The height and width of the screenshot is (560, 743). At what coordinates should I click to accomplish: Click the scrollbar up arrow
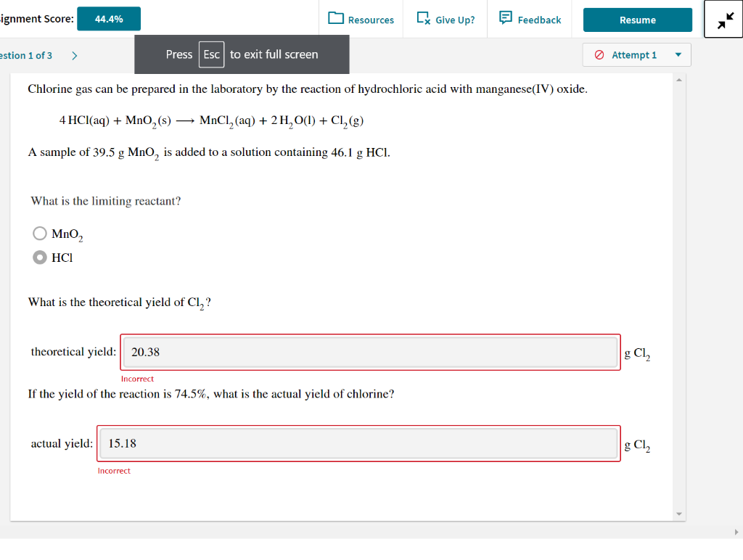[x=678, y=81]
